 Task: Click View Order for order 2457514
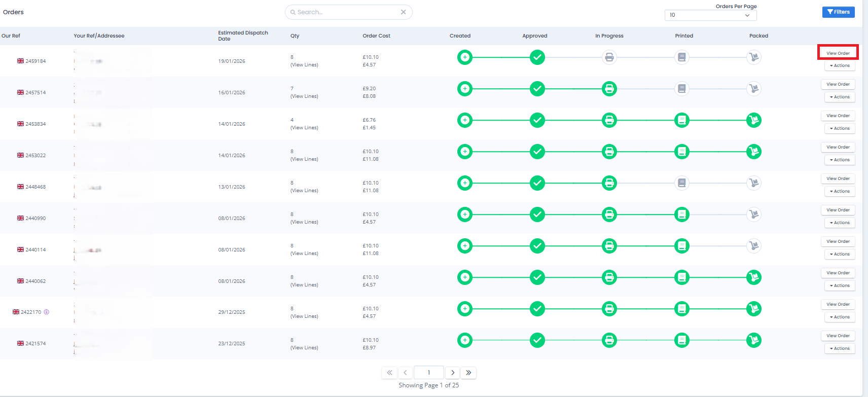tap(838, 85)
